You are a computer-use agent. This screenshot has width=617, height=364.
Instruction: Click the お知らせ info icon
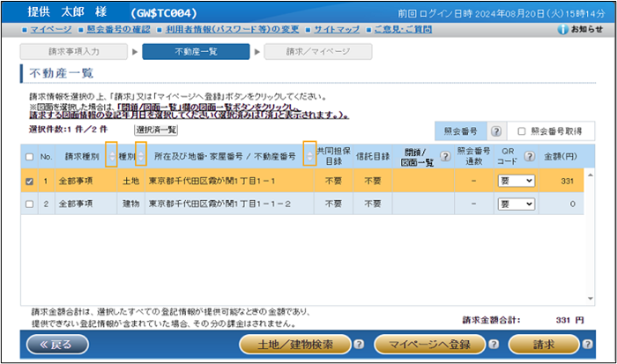coord(563,30)
